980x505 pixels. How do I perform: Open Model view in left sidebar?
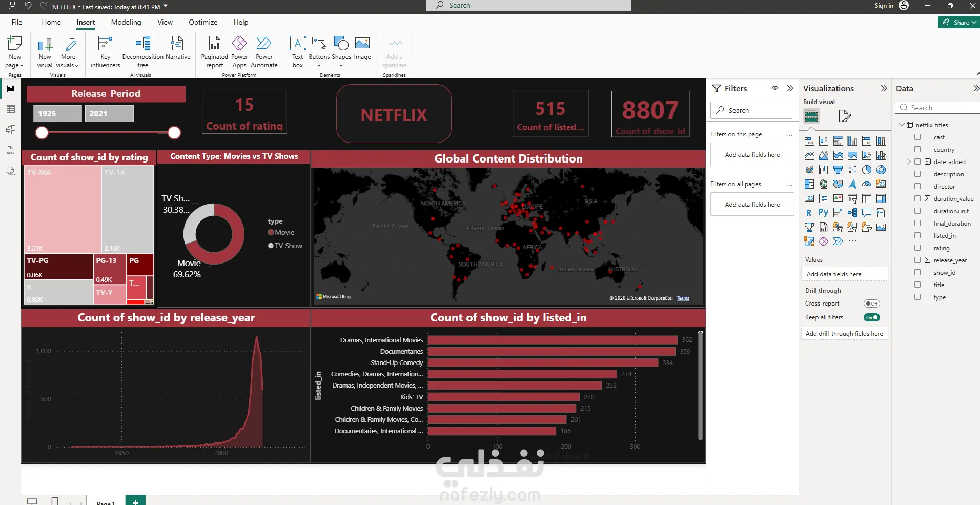(11, 130)
